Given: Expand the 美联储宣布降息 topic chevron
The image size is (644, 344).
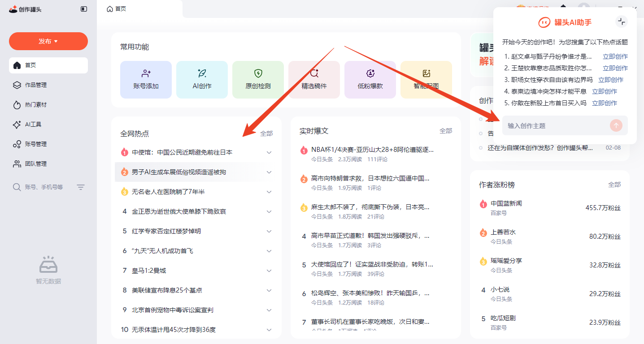Looking at the screenshot, I should [x=269, y=290].
